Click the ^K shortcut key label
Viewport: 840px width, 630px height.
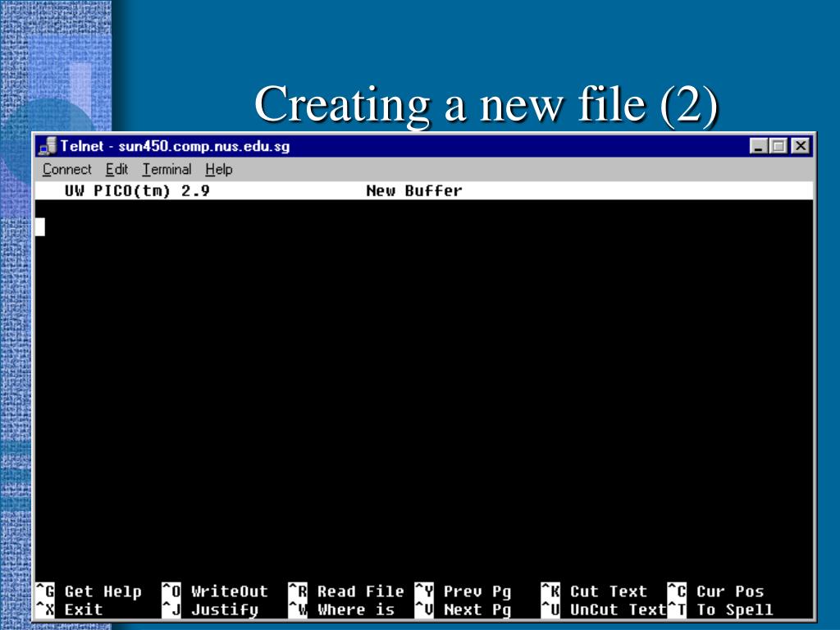pyautogui.click(x=550, y=591)
